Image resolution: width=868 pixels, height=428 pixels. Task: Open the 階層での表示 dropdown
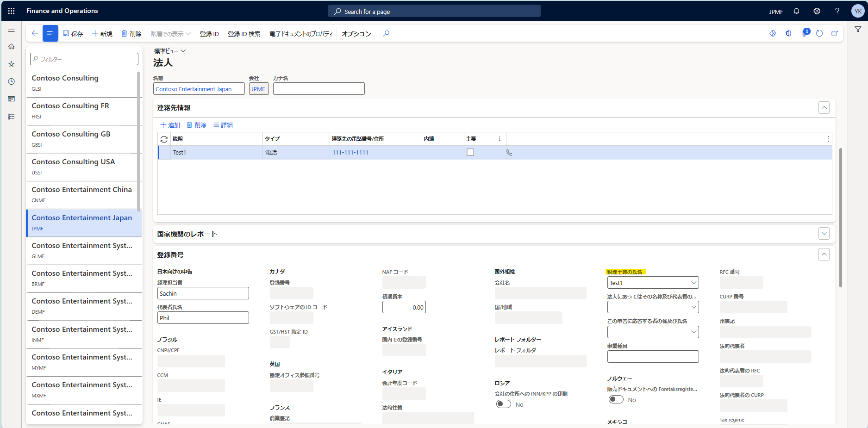point(170,34)
